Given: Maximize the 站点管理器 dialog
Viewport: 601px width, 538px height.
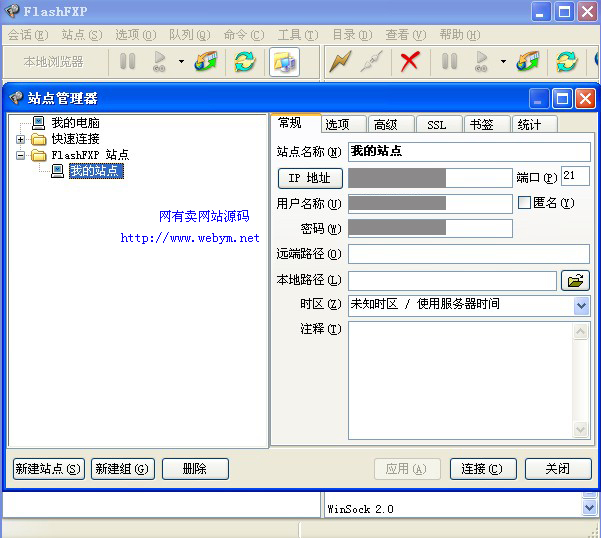Looking at the screenshot, I should (562, 99).
